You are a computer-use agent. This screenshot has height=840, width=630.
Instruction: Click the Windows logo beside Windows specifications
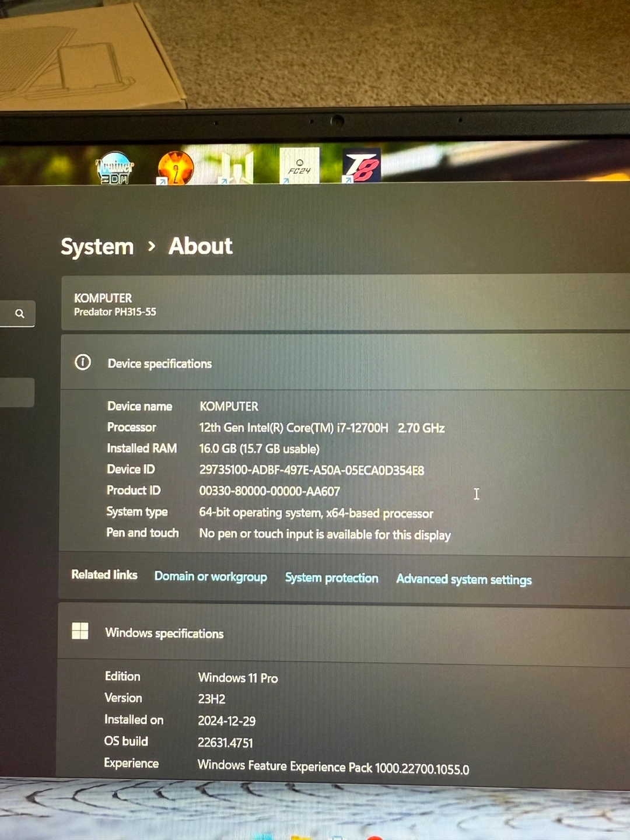(80, 631)
